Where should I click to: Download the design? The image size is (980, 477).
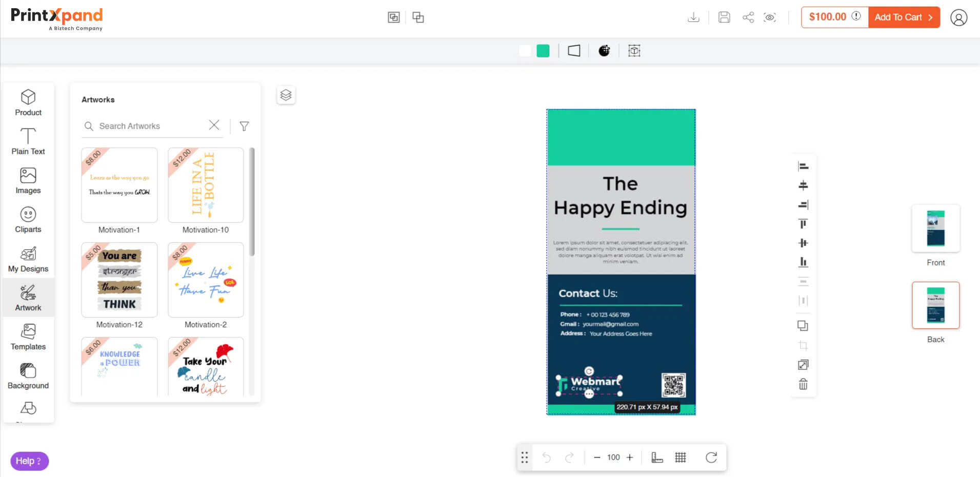[693, 17]
